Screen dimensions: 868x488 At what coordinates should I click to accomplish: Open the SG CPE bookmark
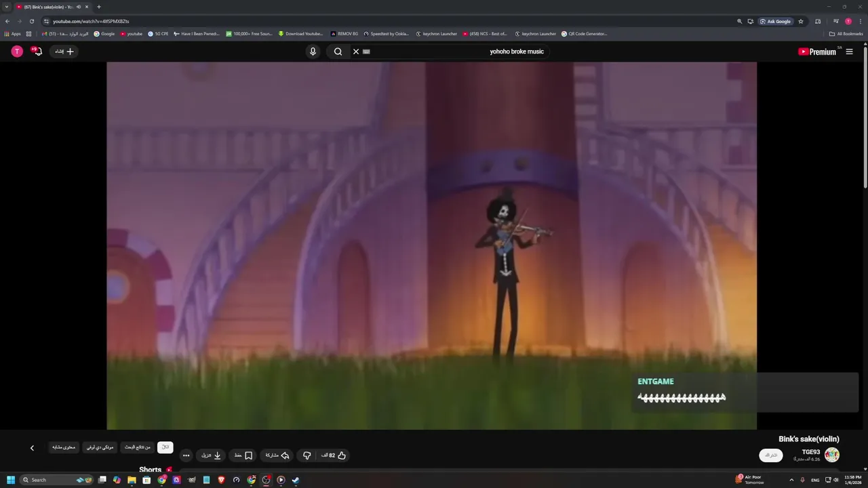[x=158, y=34]
